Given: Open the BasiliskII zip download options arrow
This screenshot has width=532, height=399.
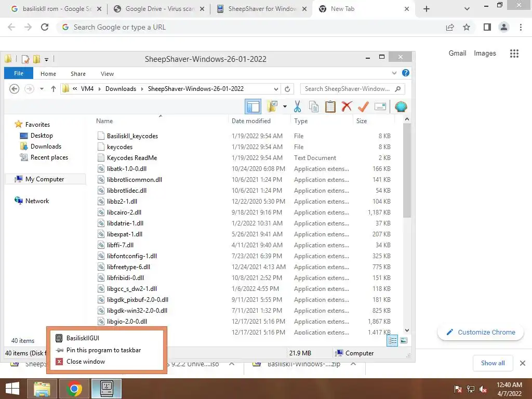Looking at the screenshot, I should click(353, 364).
